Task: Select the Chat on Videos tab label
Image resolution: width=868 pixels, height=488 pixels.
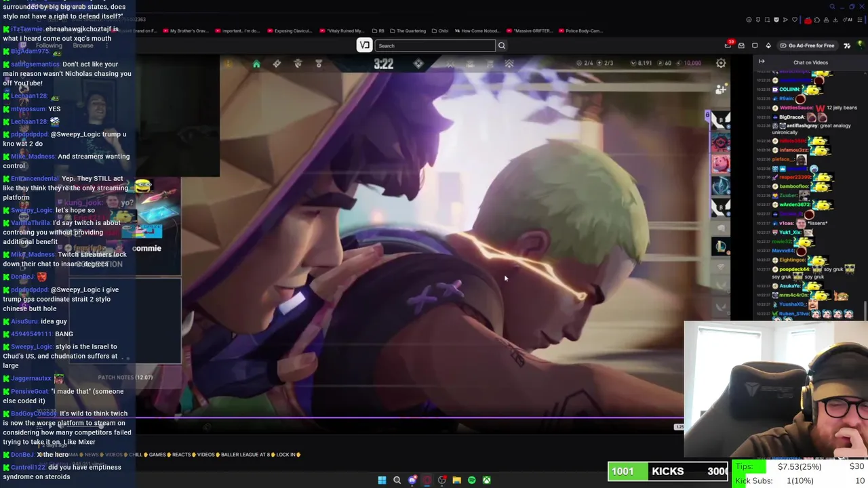Action: click(x=810, y=62)
